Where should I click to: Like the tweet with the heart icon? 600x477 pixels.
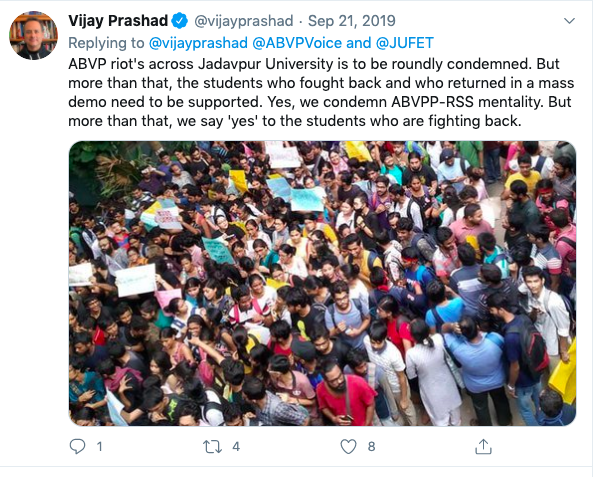click(346, 446)
